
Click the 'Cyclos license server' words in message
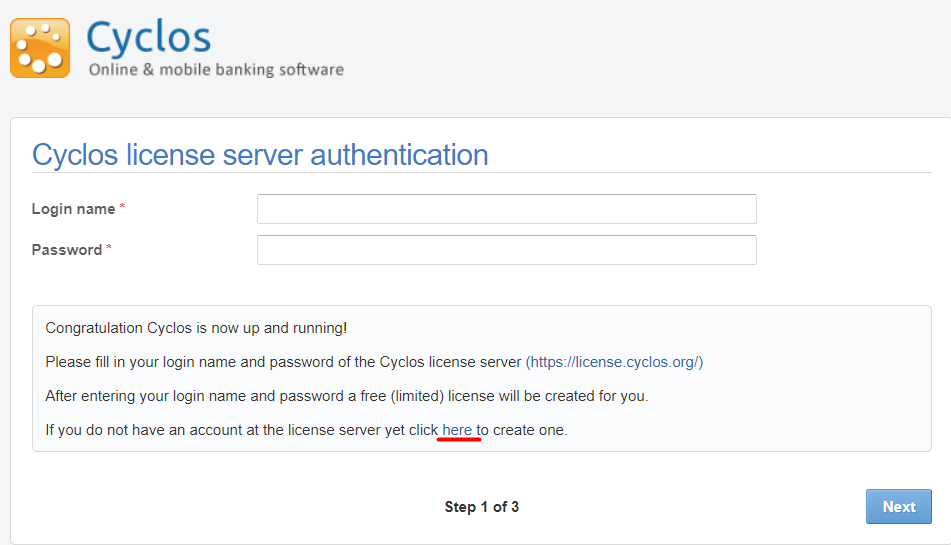450,362
